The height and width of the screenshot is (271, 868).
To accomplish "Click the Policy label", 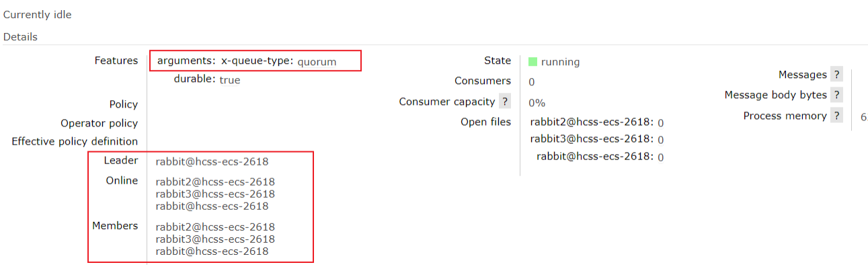I will pos(124,104).
